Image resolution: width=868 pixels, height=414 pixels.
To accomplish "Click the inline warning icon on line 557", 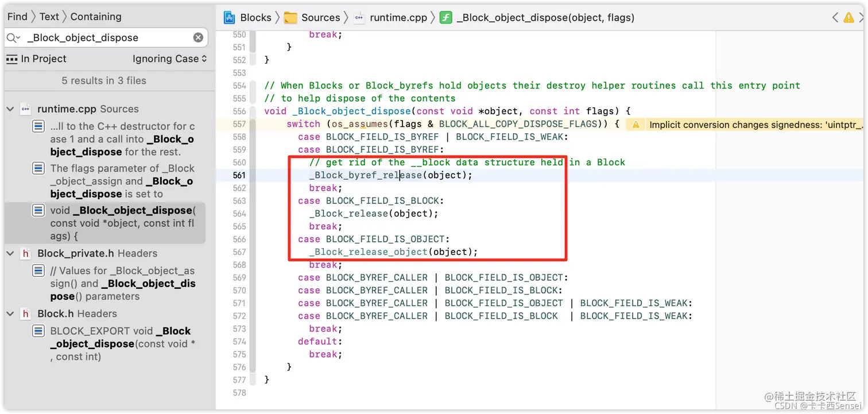I will click(x=635, y=125).
